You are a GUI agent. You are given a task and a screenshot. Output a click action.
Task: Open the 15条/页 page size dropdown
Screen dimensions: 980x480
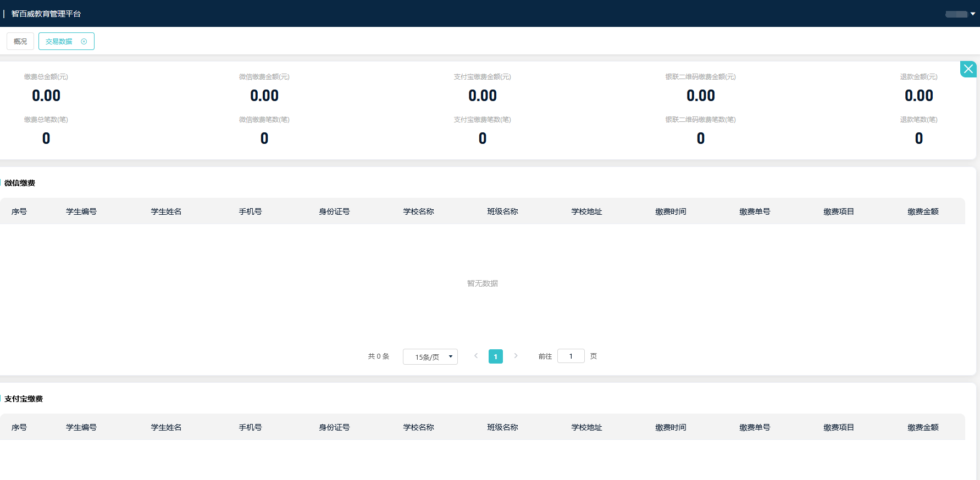point(430,356)
